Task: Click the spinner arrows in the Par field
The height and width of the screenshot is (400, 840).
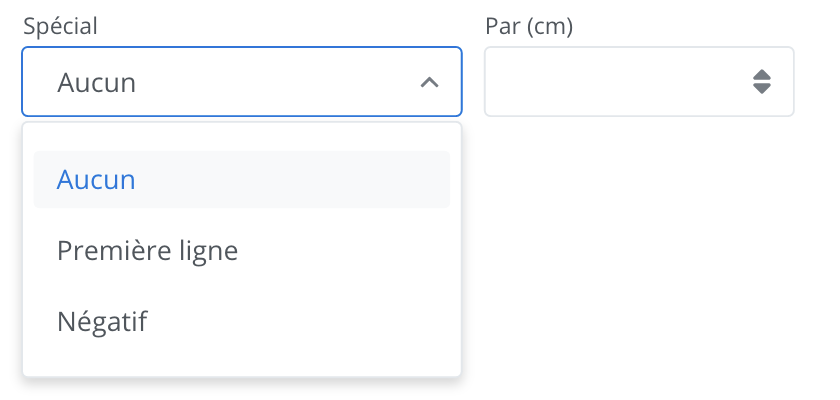Action: tap(762, 82)
